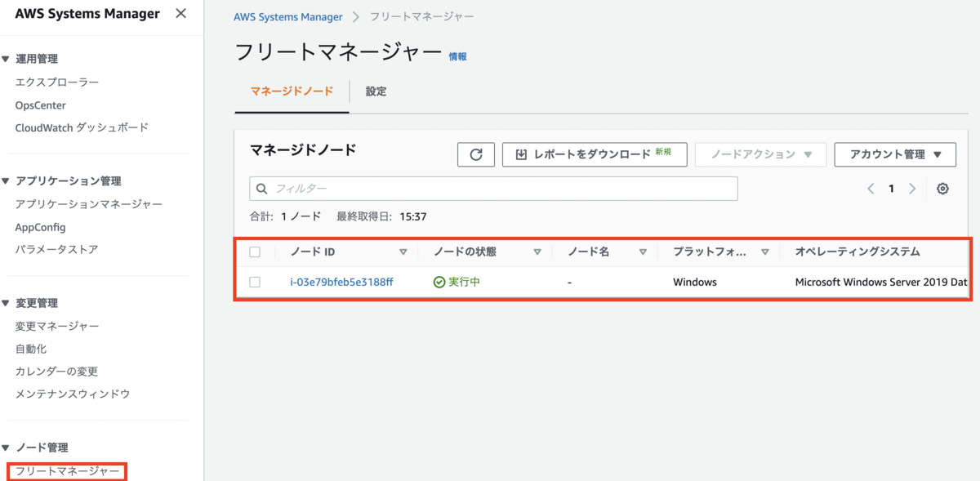Click 合計: 1 ノード count text
Screen dimensions: 980x481
(x=285, y=217)
